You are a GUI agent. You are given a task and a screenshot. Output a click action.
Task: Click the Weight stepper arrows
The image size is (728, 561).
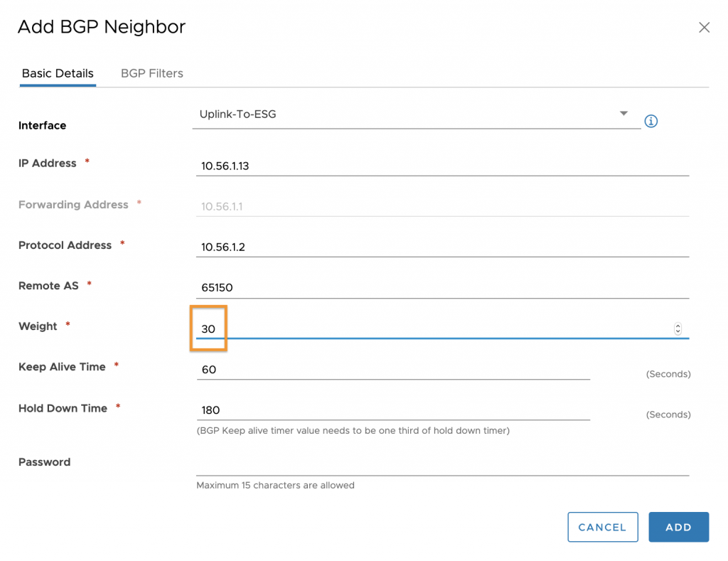point(678,328)
